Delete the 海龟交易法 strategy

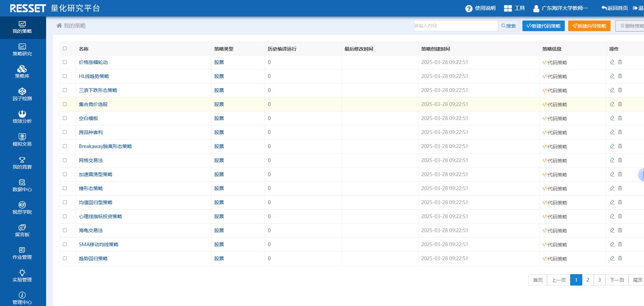click(620, 230)
